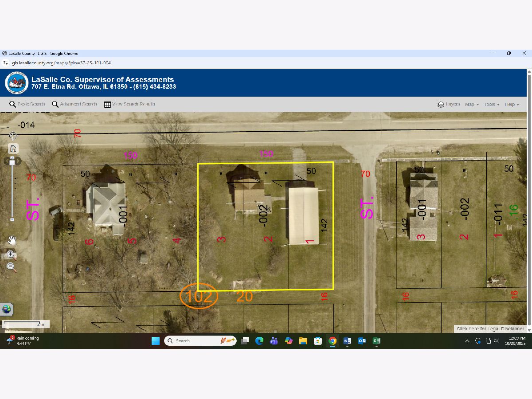This screenshot has height=399, width=532.
Task: Click the zoom in magnifier tool
Action: 11,254
